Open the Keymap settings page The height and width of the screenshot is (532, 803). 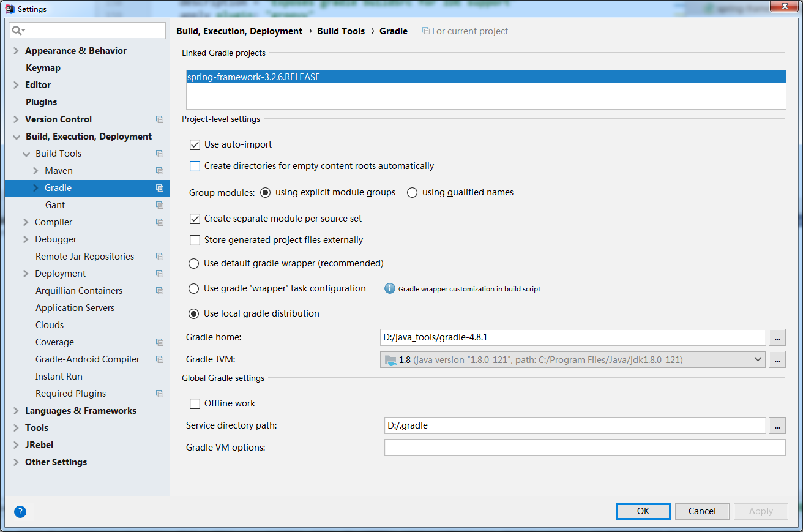[43, 68]
